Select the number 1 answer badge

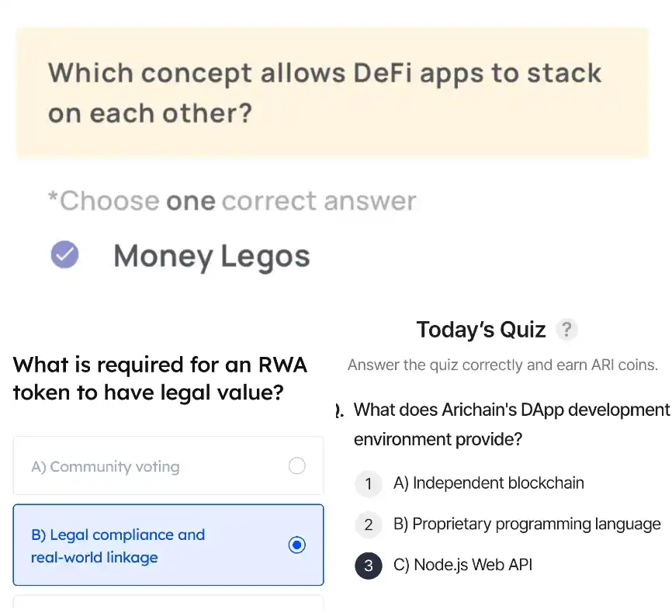[x=368, y=483]
